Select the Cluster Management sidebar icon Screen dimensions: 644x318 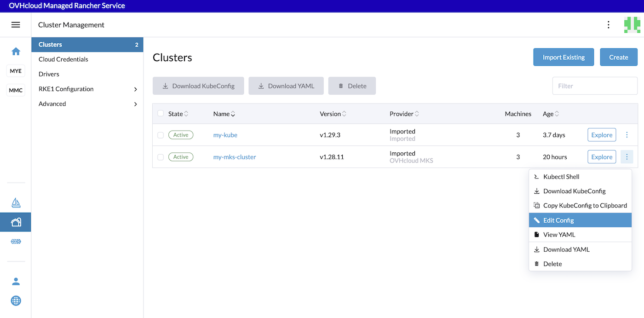[16, 221]
